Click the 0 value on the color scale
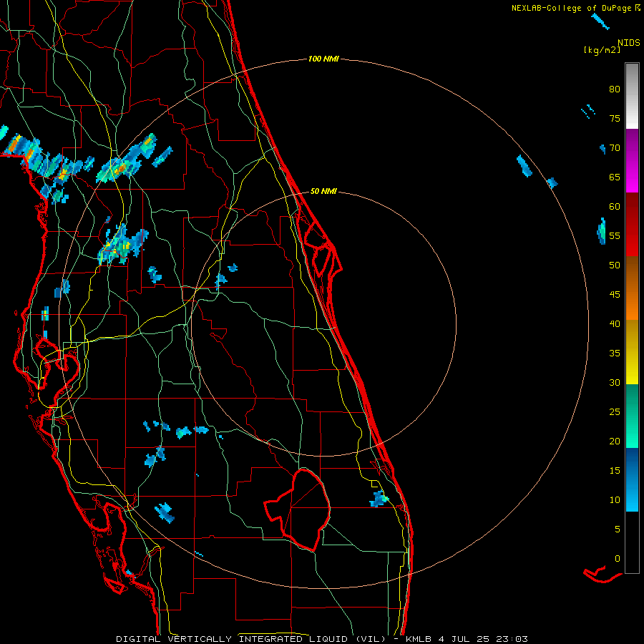 click(618, 559)
